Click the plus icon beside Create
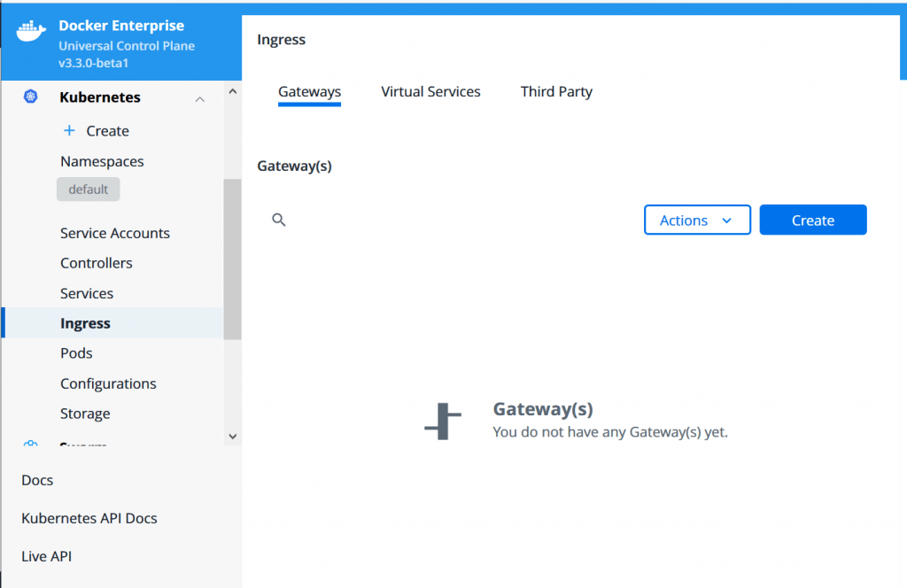The image size is (907, 588). [x=69, y=131]
